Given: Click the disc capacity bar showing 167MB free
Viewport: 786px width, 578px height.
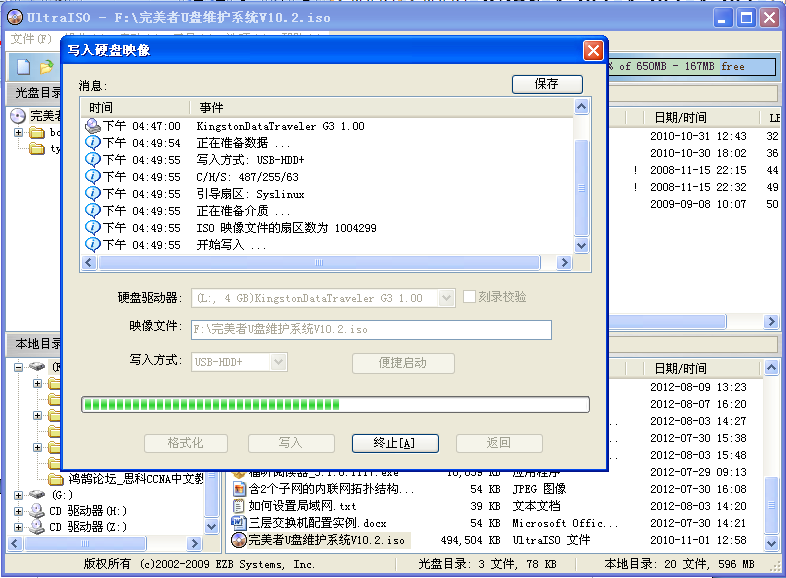Looking at the screenshot, I should point(691,67).
